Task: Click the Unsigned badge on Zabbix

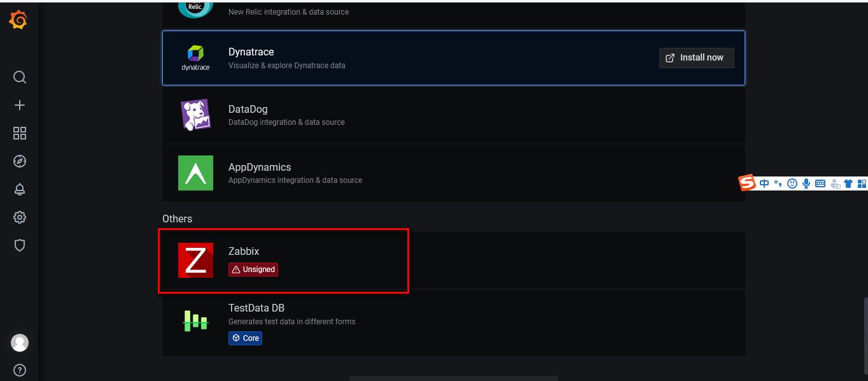Action: point(253,270)
